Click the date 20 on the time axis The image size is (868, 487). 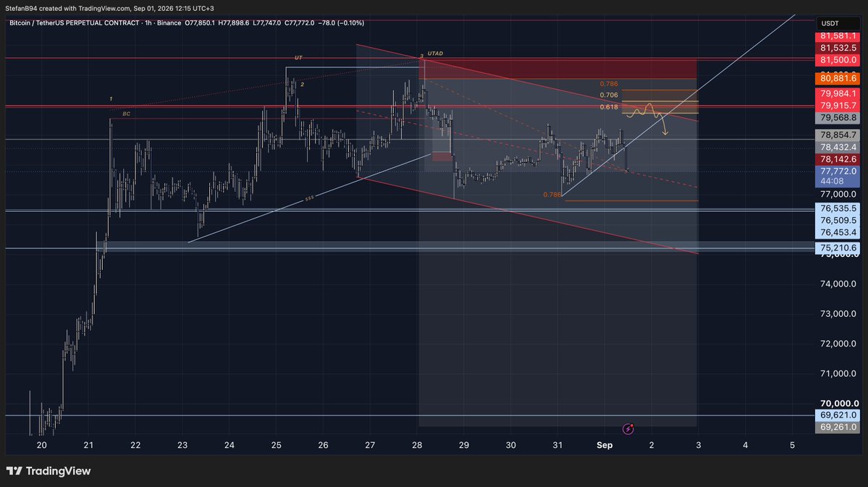tap(41, 446)
